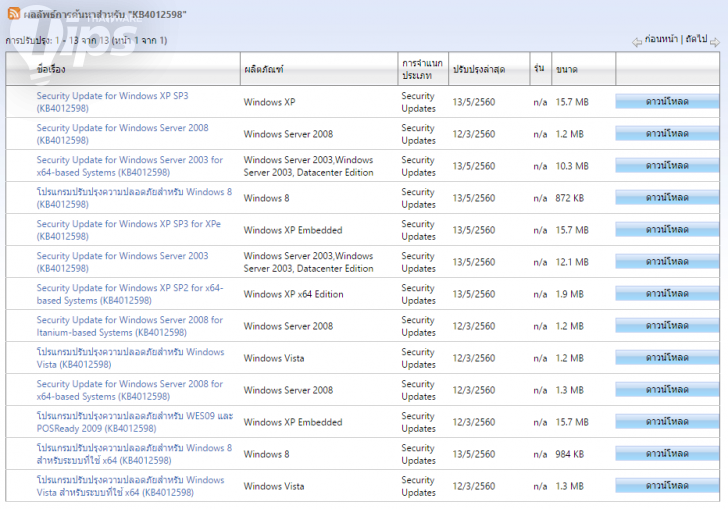The image size is (728, 509).
Task: Open the 872 KB Windows 8 update link
Action: click(x=134, y=198)
